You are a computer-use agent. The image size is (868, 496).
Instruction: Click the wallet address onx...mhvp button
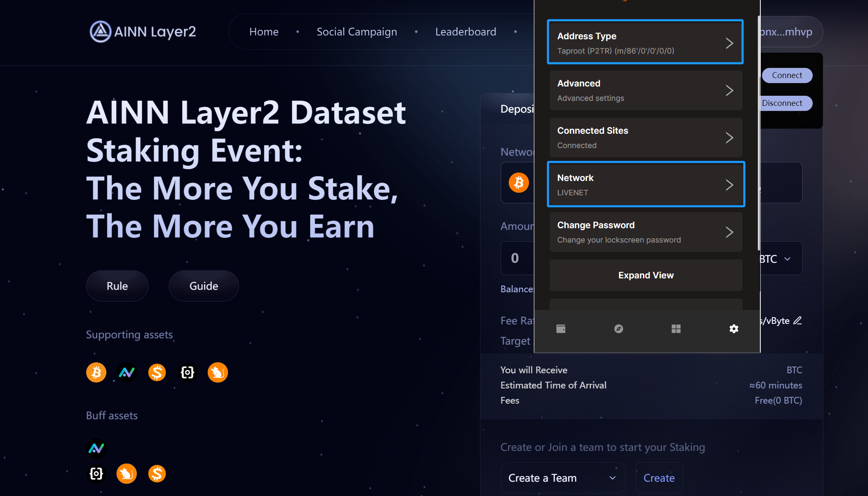pos(791,32)
